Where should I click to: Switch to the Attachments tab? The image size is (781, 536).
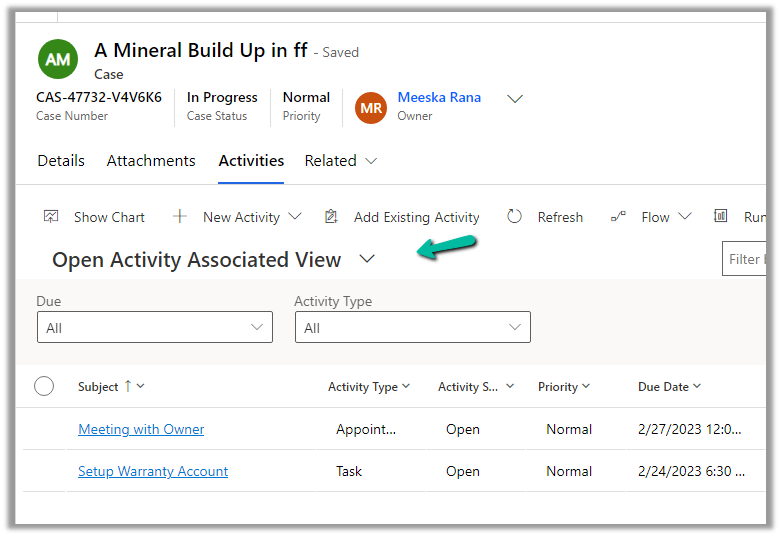pos(151,161)
